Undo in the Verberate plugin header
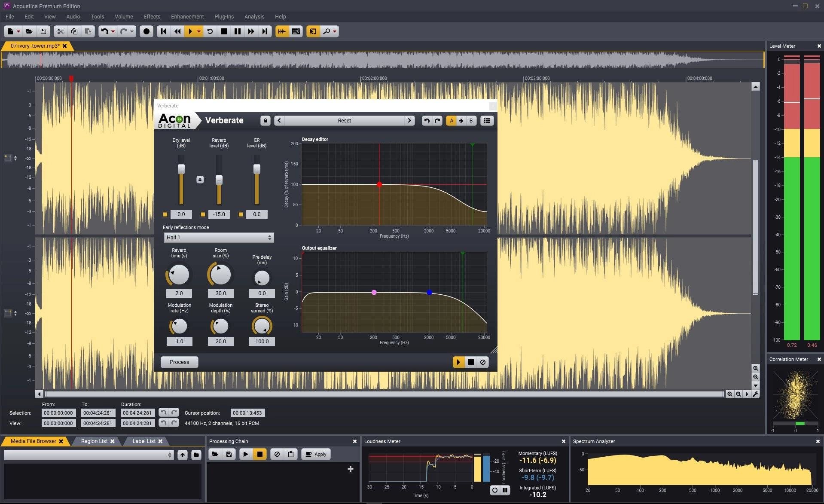 pyautogui.click(x=427, y=121)
